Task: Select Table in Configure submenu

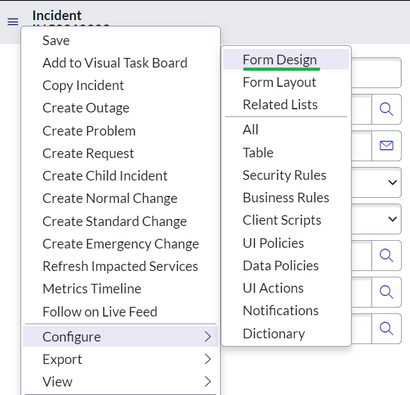Action: pos(258,153)
